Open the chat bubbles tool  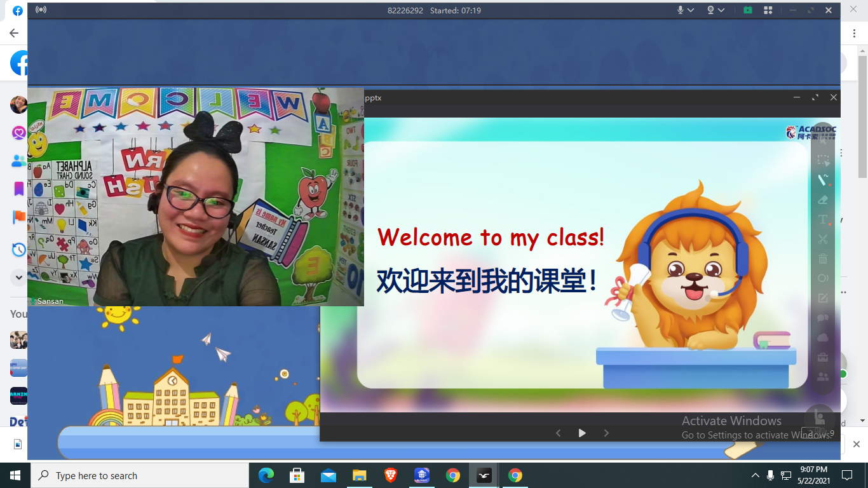(x=824, y=318)
